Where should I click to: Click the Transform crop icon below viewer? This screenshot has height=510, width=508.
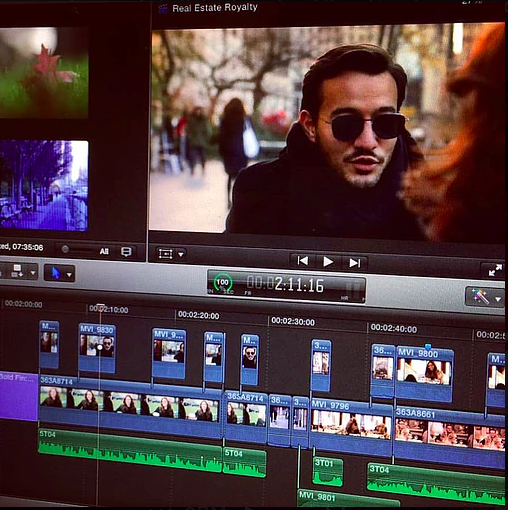(166, 254)
